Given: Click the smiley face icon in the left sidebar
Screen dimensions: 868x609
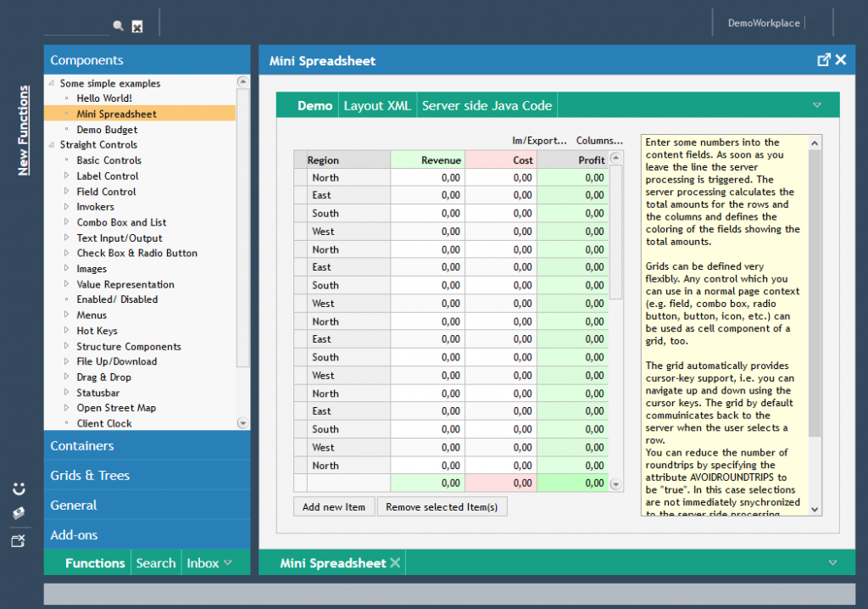Looking at the screenshot, I should point(19,488).
